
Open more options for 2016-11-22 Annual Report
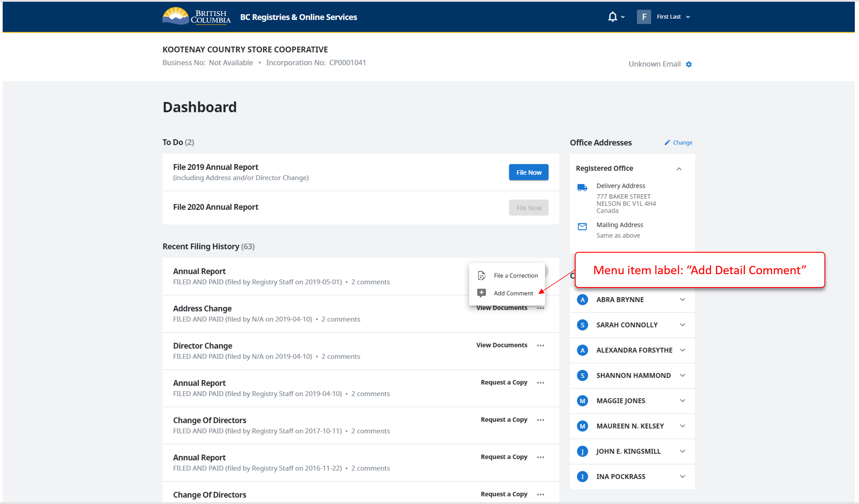540,457
